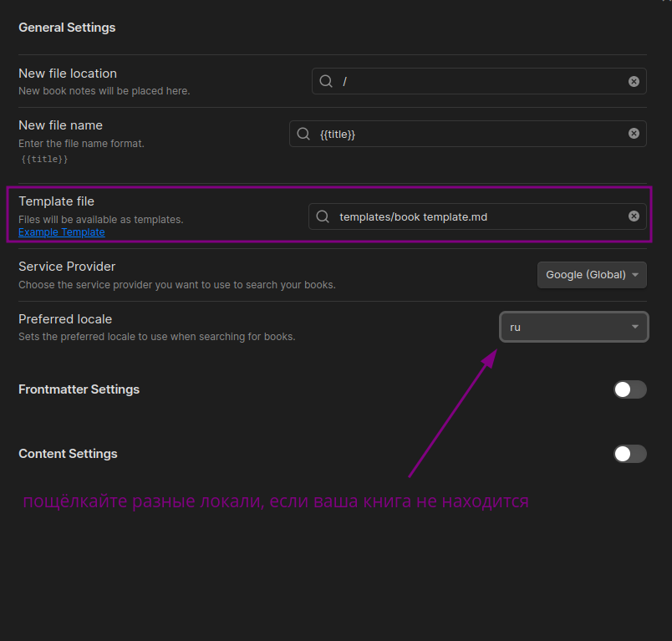Click the Frontmatter Settings heading
The width and height of the screenshot is (672, 641).
point(79,389)
